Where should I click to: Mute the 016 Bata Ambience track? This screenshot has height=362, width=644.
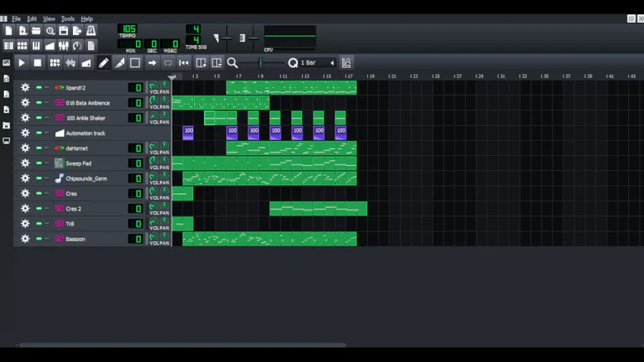(39, 102)
